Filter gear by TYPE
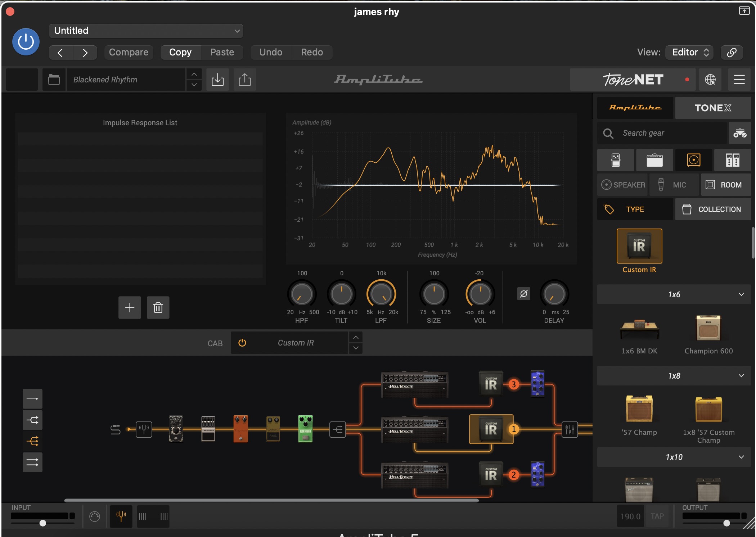756x537 pixels. click(635, 209)
